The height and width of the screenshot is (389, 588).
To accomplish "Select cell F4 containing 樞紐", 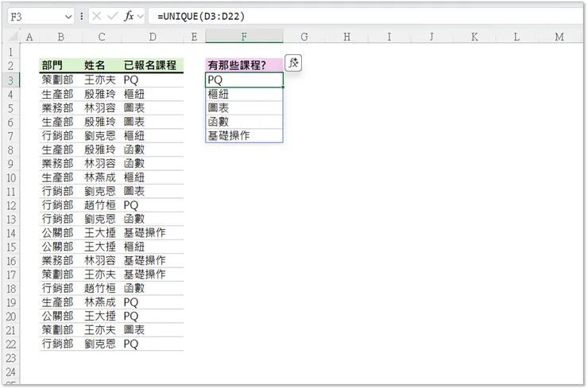I will click(x=244, y=94).
